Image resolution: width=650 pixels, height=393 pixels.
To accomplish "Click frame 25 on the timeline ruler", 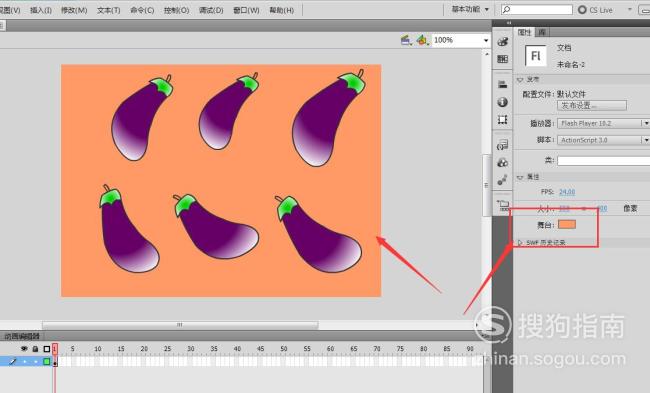I will (167, 349).
